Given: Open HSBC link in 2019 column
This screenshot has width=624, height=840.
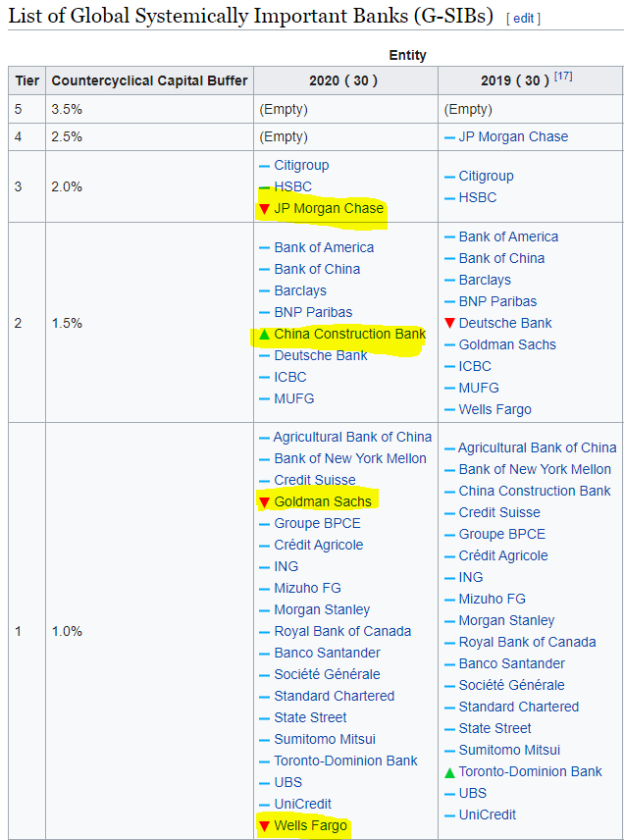Looking at the screenshot, I should click(x=478, y=197).
